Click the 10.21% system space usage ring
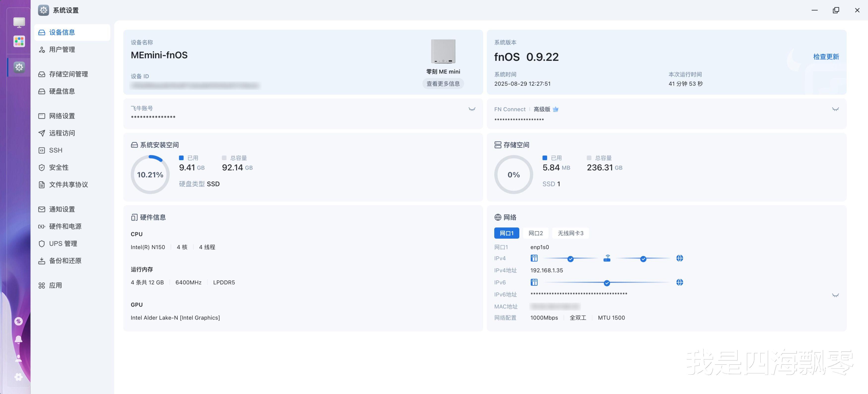The height and width of the screenshot is (394, 868). click(x=150, y=174)
